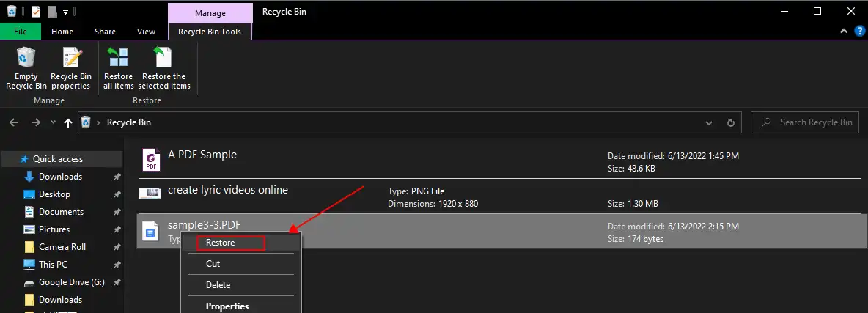Screen dimensions: 868x313
Task: Open the Quick Access Toolbar customize dropdown
Action: (65, 12)
